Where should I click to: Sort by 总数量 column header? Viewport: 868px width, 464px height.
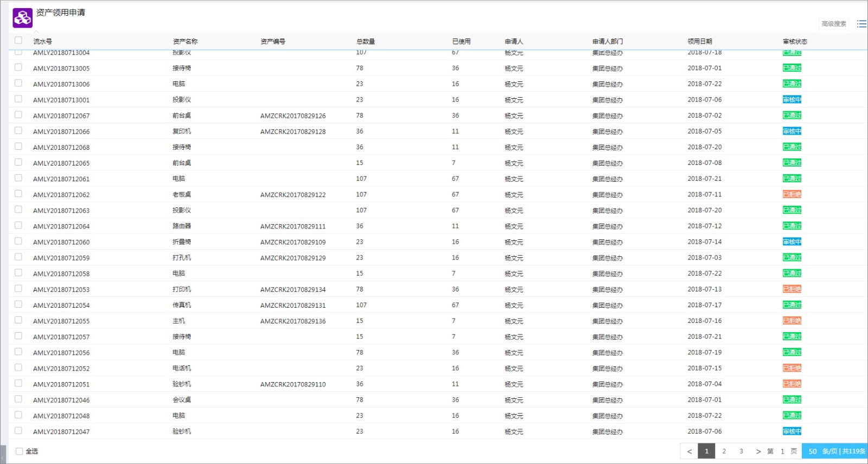point(366,41)
